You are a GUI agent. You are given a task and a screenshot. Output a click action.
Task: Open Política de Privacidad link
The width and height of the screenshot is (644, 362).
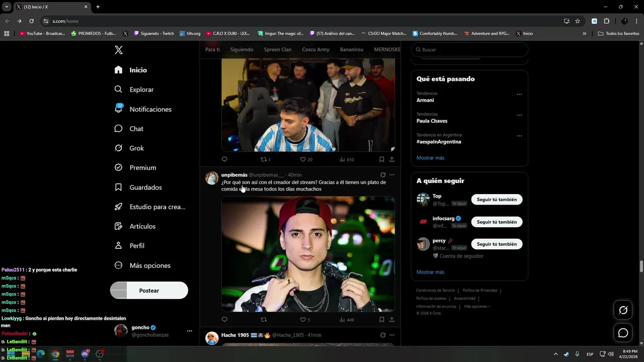480,290
